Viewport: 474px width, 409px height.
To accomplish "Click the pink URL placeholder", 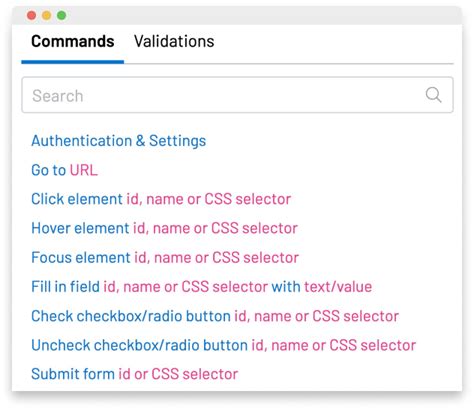I will 84,170.
